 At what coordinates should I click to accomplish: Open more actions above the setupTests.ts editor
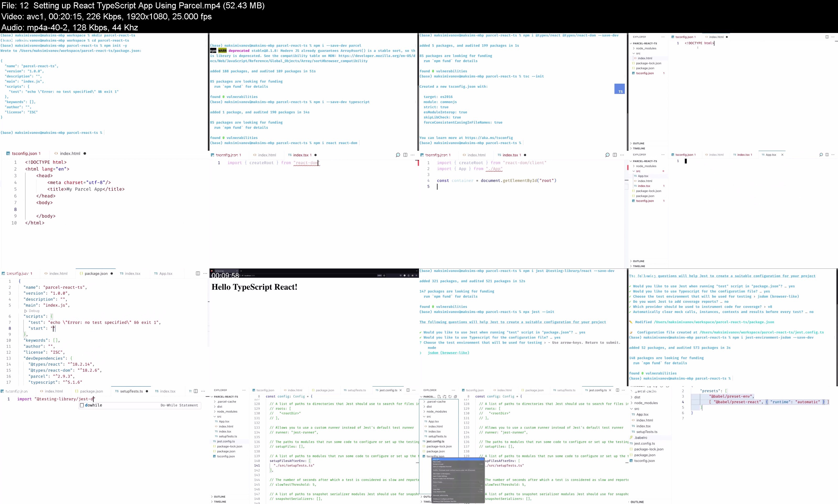tap(203, 391)
